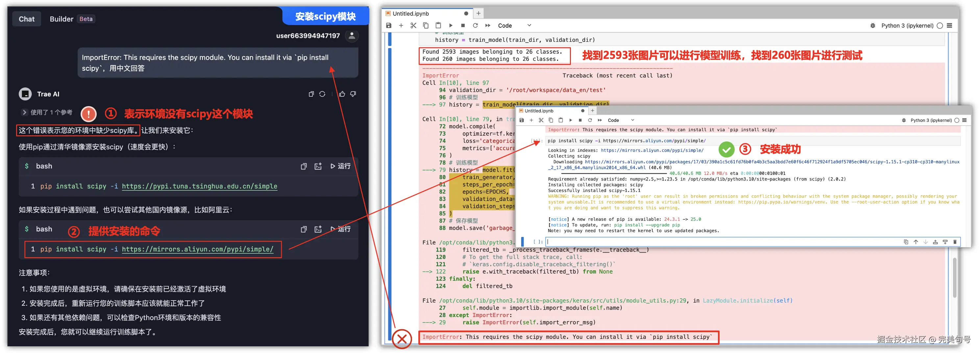980x353 pixels.
Task: Enable the debugger in back notebook
Action: point(873,25)
